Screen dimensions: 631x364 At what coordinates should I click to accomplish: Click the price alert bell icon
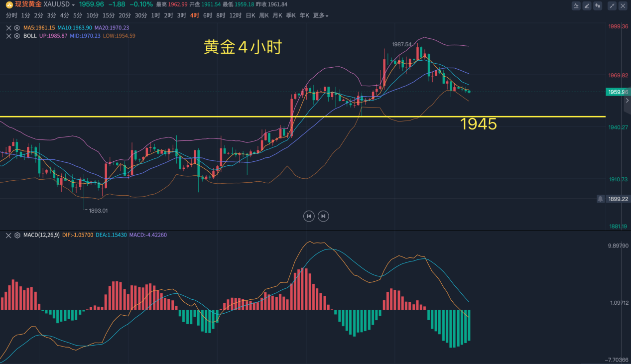(601, 199)
